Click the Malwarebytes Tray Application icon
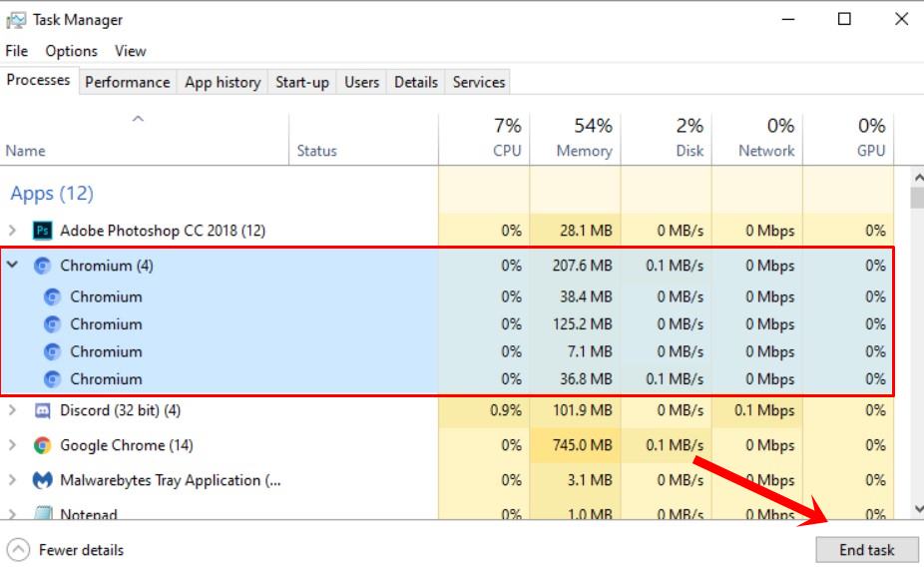This screenshot has width=924, height=576. [x=42, y=480]
